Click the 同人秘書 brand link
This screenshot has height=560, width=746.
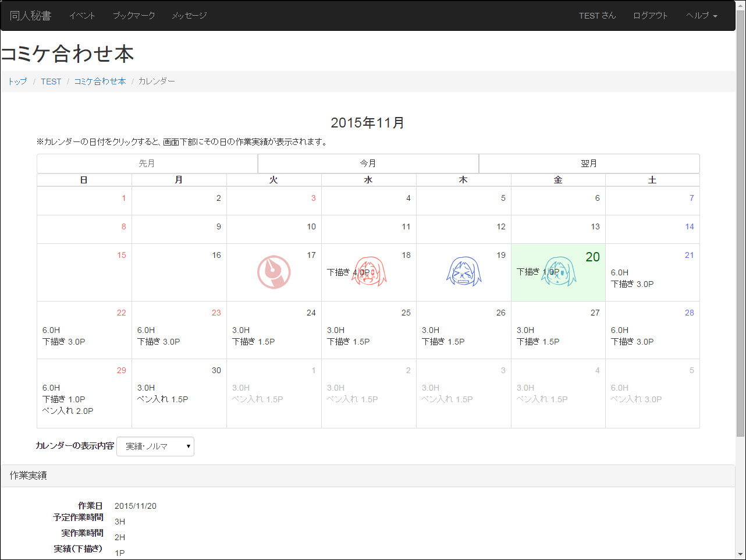click(30, 16)
